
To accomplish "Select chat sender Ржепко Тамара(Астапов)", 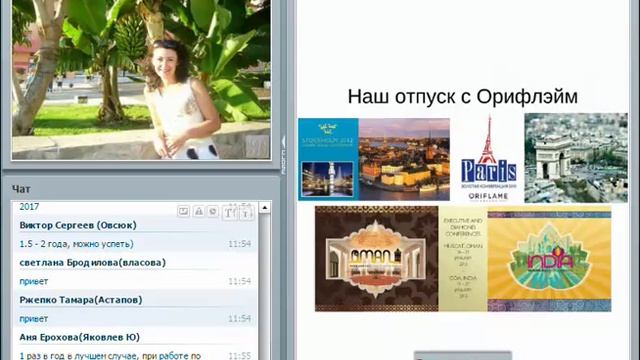I will coord(81,300).
